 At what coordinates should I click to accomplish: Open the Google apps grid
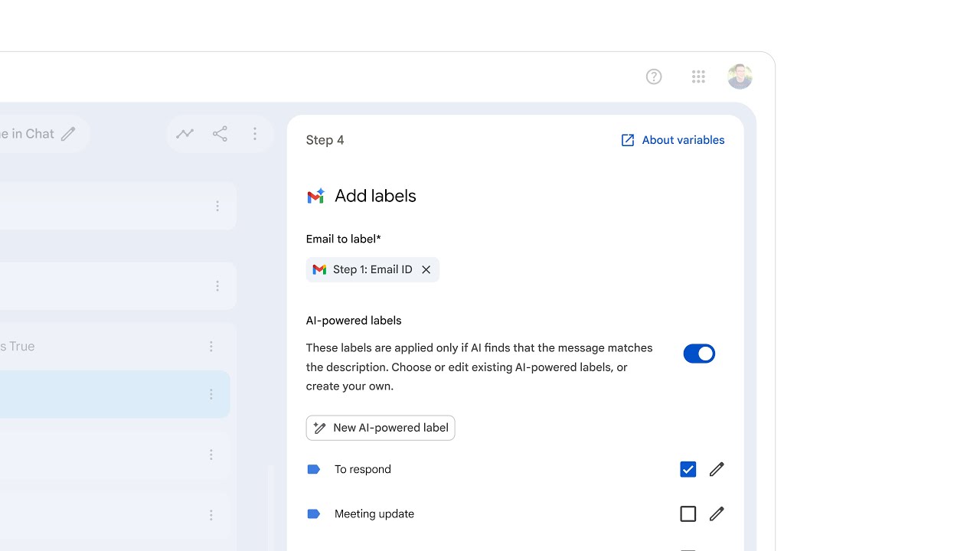click(x=698, y=77)
